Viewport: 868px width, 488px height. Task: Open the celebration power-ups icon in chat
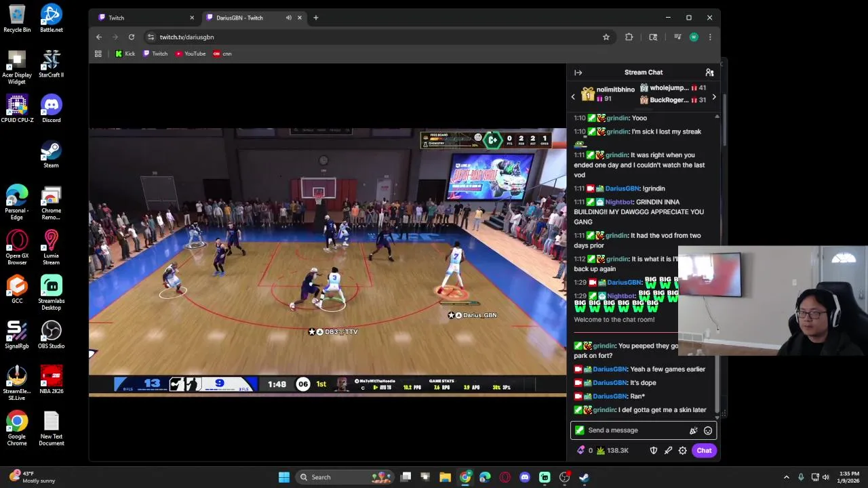(693, 430)
